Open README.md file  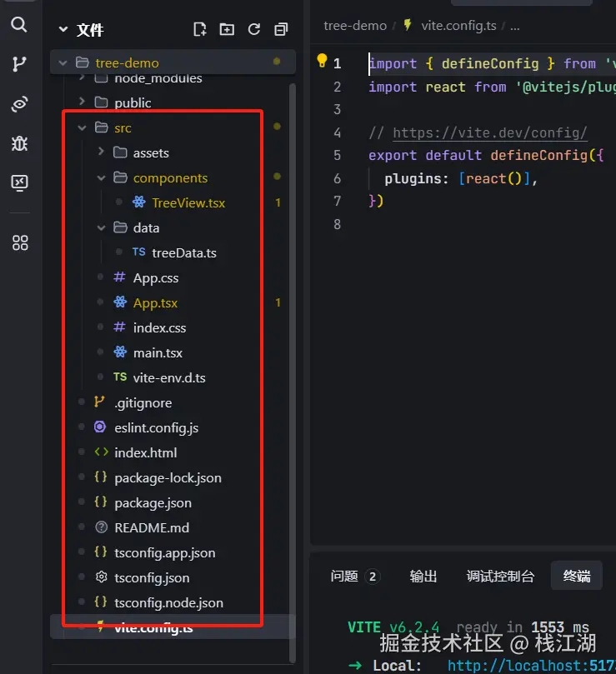pos(152,527)
